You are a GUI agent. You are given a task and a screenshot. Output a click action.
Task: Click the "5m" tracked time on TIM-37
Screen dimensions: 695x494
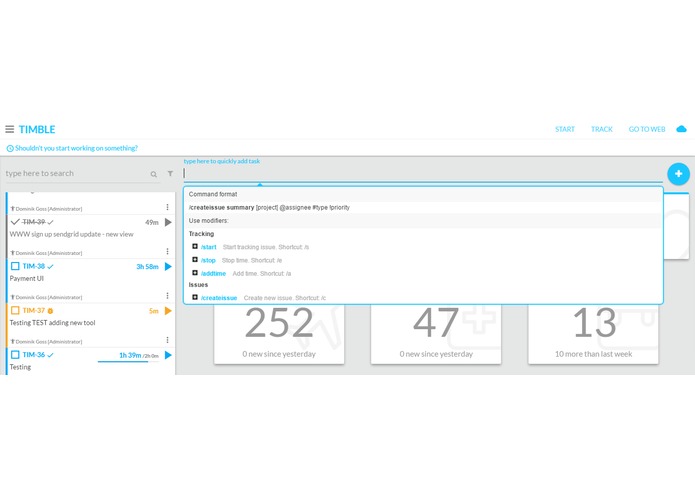click(x=154, y=311)
